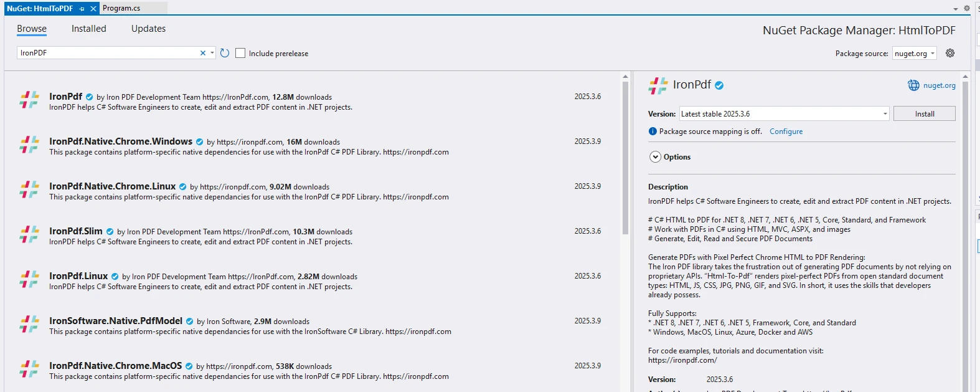Open the Program.cs document tab

pyautogui.click(x=121, y=8)
